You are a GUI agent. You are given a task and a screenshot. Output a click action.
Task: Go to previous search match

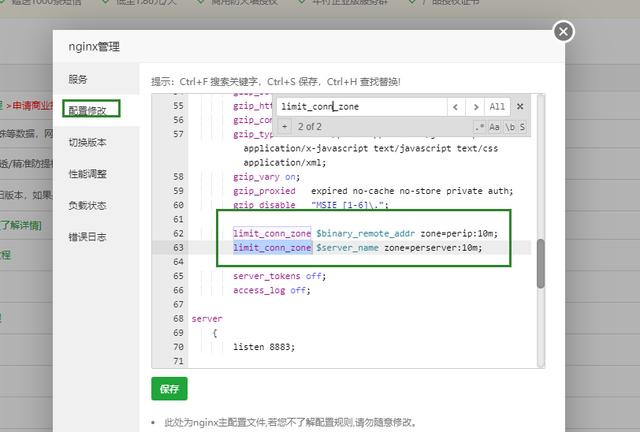456,106
